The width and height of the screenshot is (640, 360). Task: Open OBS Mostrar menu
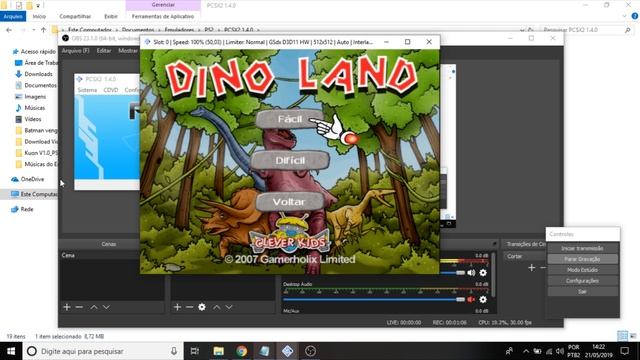[x=128, y=51]
